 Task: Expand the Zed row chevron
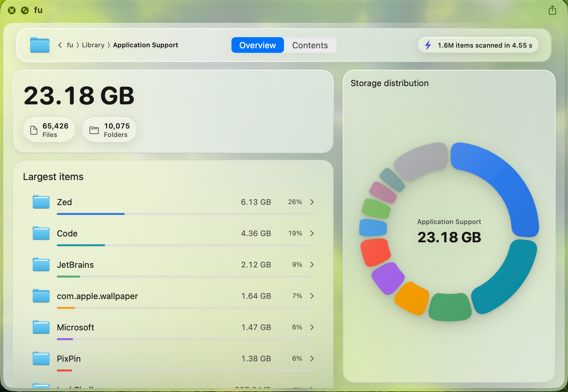pos(312,202)
